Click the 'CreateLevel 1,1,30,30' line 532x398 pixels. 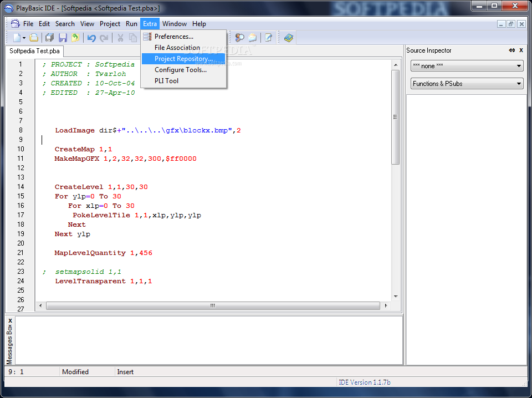[101, 187]
